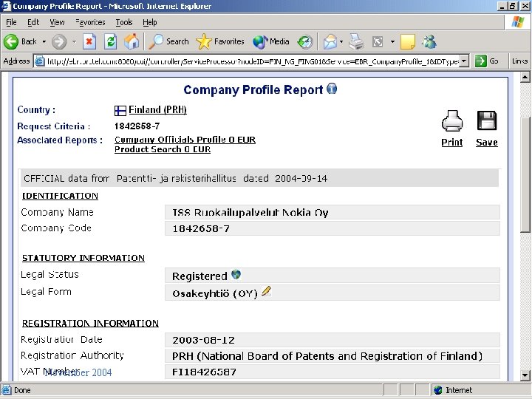Click the PRH registration authority value
The image size is (532, 399).
pos(327,356)
